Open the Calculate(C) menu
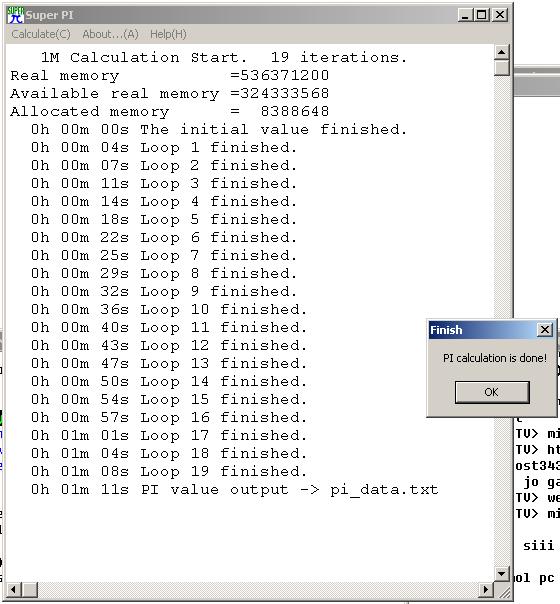 41,34
